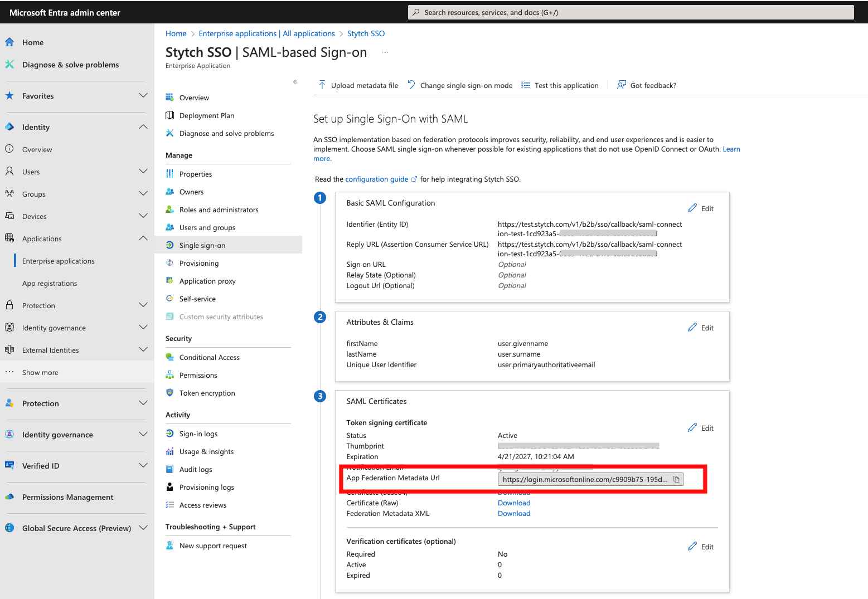This screenshot has width=868, height=599.
Task: Click the Got feedback icon
Action: [x=621, y=85]
